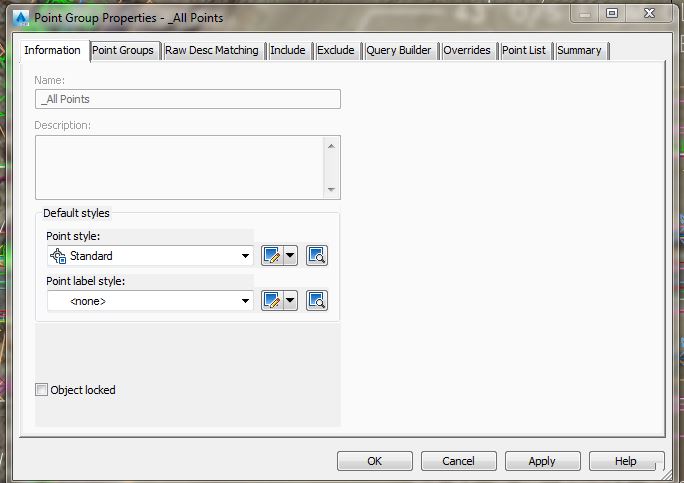The image size is (684, 483).
Task: Open the Raw Desc Matching tab
Action: point(212,51)
